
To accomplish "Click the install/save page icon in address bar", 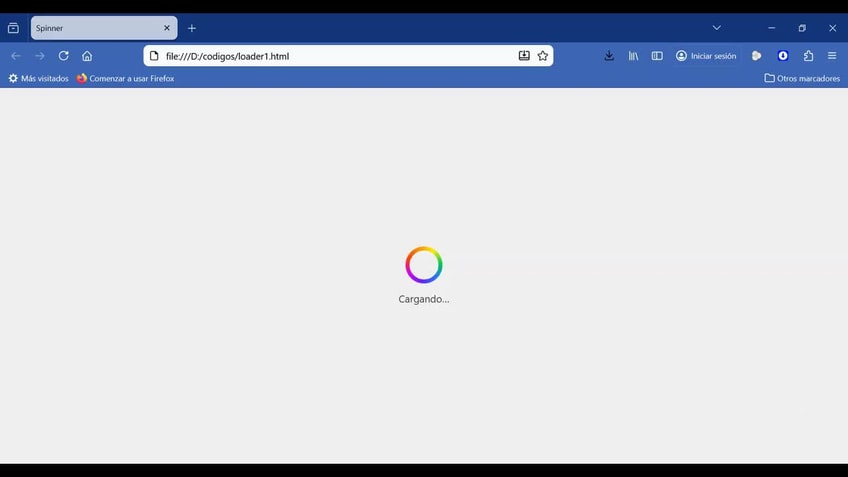I will point(524,56).
